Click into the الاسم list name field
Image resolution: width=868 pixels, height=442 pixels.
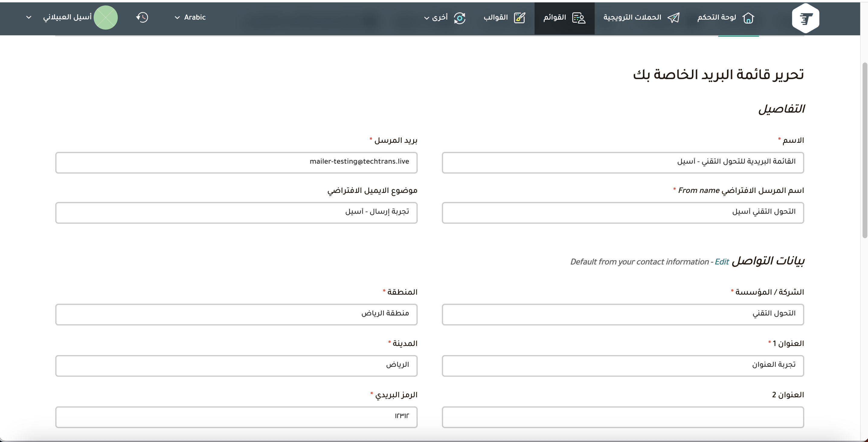coord(622,163)
